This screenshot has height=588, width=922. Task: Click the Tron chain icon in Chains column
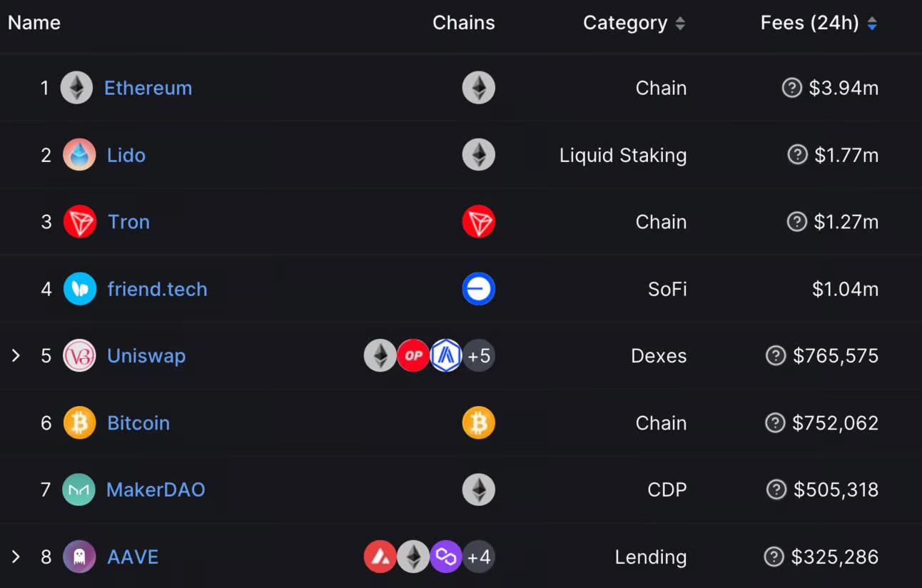tap(479, 222)
